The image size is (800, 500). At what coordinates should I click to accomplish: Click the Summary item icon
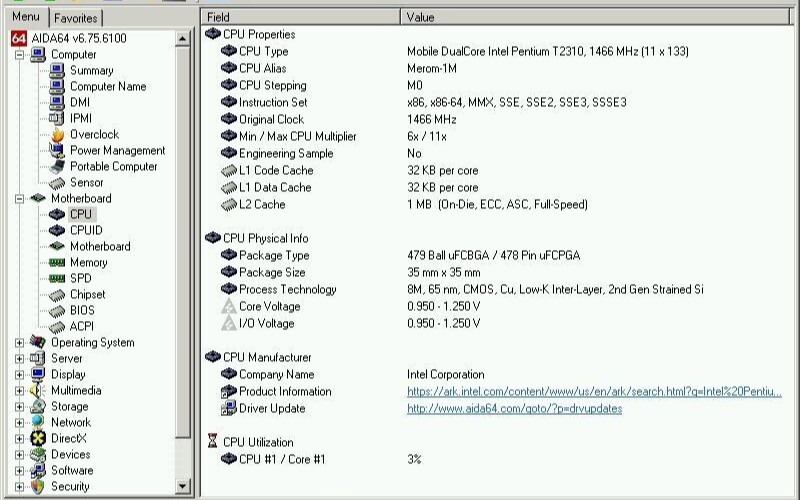57,70
